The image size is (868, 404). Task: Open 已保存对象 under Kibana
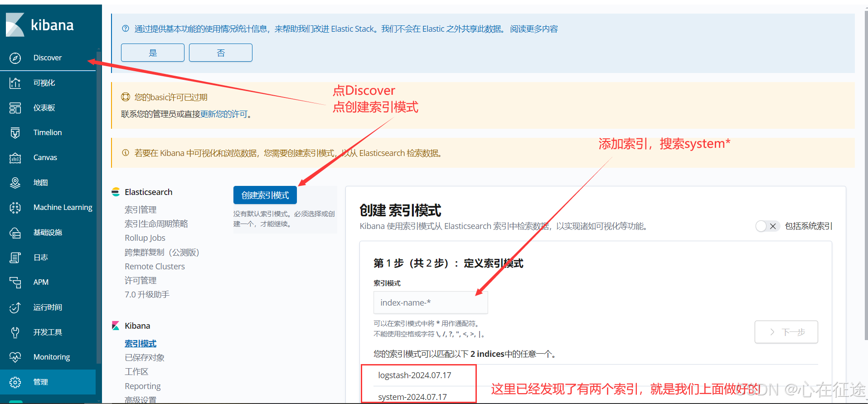click(x=145, y=358)
